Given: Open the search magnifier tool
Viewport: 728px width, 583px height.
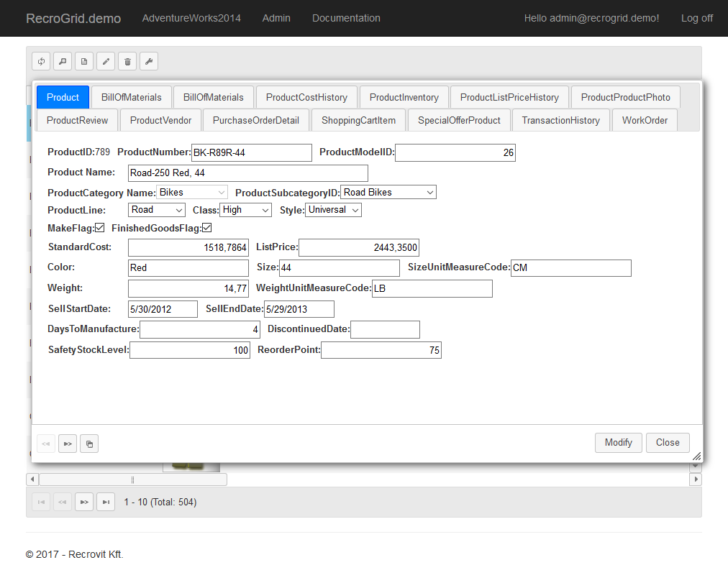Looking at the screenshot, I should click(x=63, y=62).
